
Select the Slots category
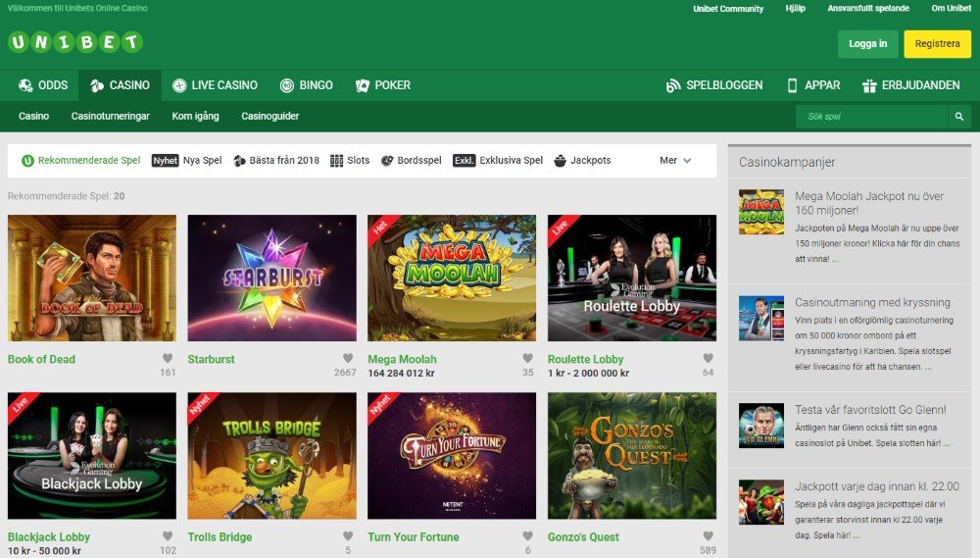point(350,160)
